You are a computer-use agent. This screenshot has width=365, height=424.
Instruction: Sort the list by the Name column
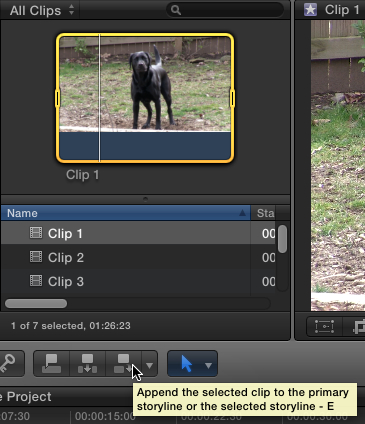tap(125, 213)
